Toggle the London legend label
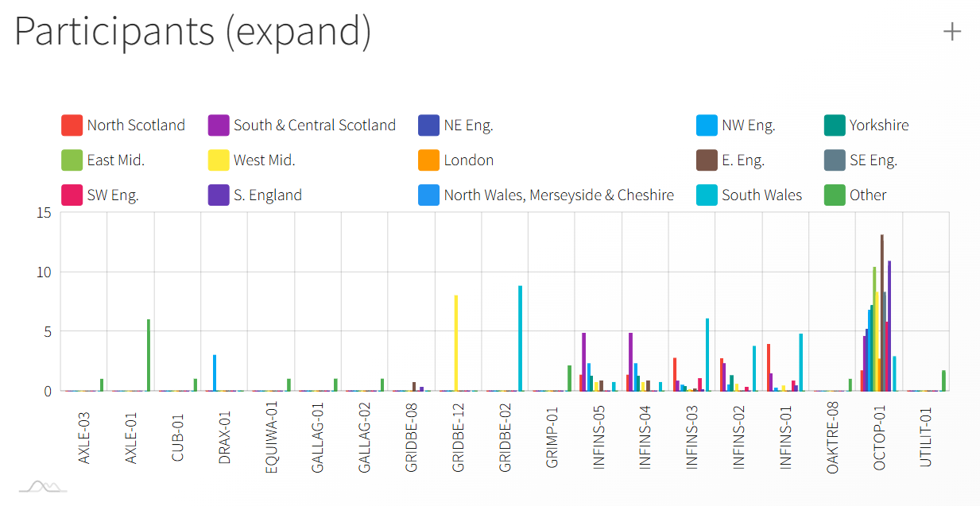The width and height of the screenshot is (980, 506). click(469, 160)
